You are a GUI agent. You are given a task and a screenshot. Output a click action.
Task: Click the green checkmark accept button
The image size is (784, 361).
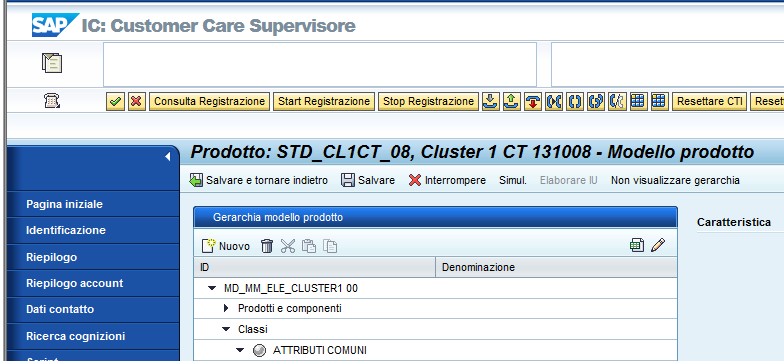[116, 102]
